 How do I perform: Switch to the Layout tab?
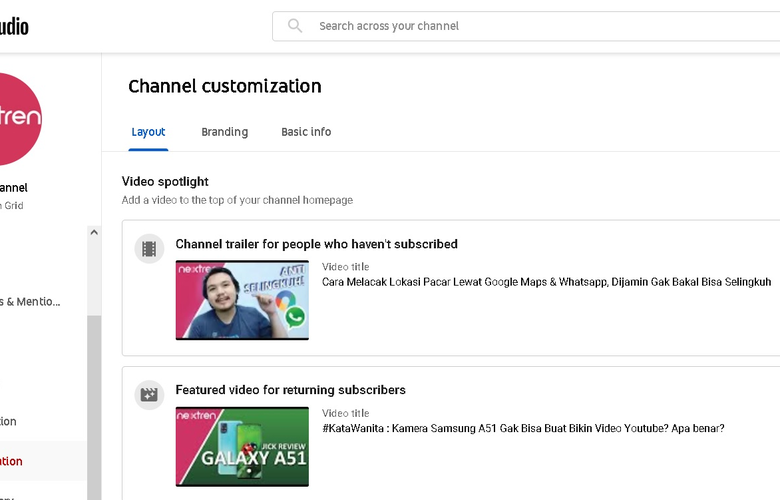[x=148, y=132]
